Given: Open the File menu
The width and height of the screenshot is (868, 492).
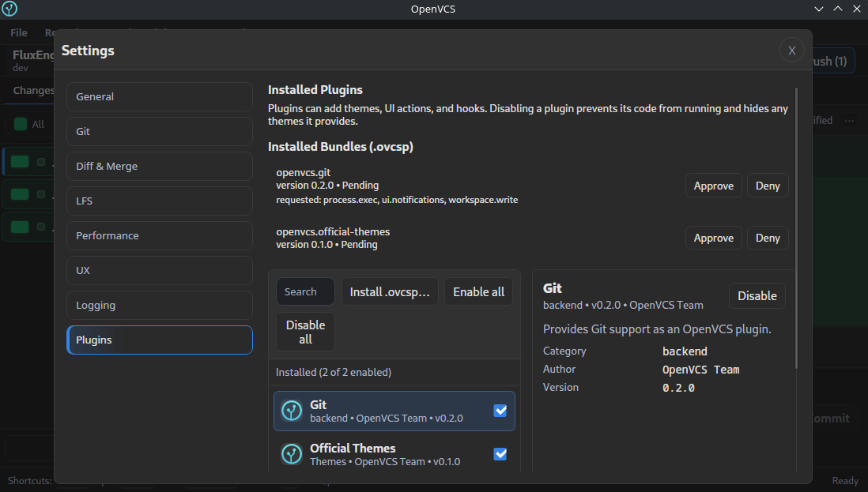Looking at the screenshot, I should point(17,32).
